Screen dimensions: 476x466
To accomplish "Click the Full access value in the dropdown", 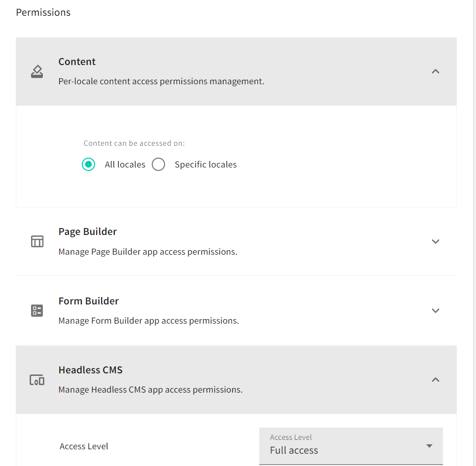I will pos(295,451).
